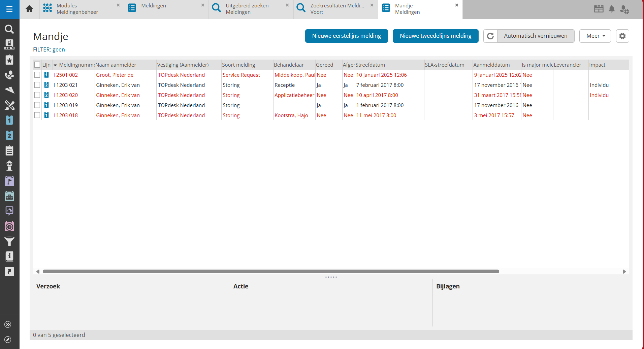Open the user settings icon
Screen dimensions: 644x349
point(624,9)
